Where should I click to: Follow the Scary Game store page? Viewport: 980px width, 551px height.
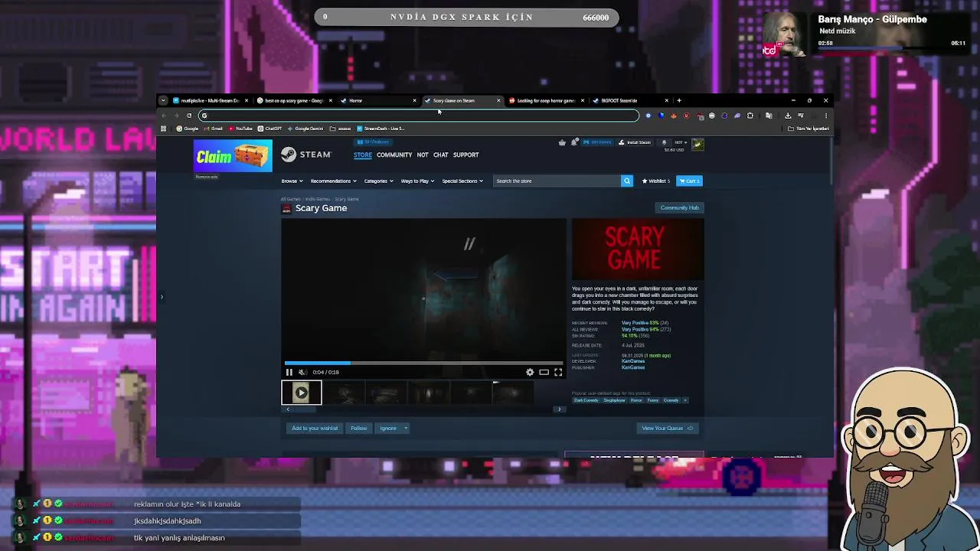tap(359, 428)
